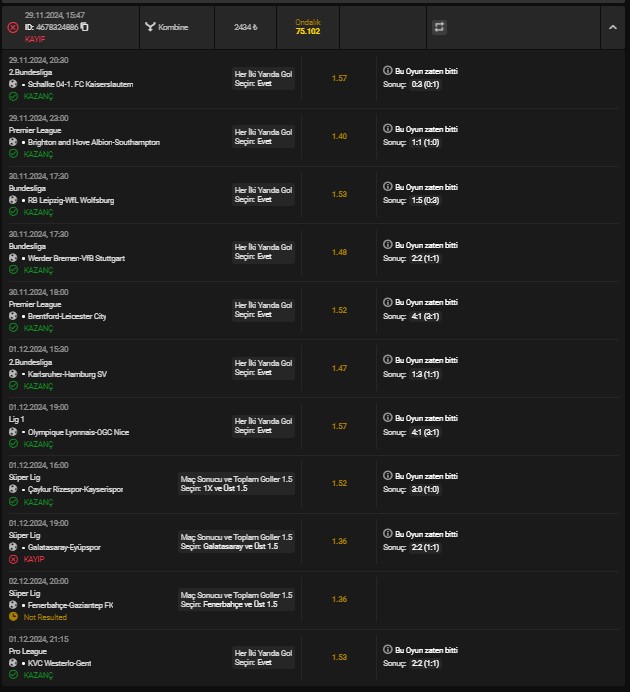Open the Fenerbahçe-Gaziantep FK match
630x692 pixels.
click(x=70, y=605)
